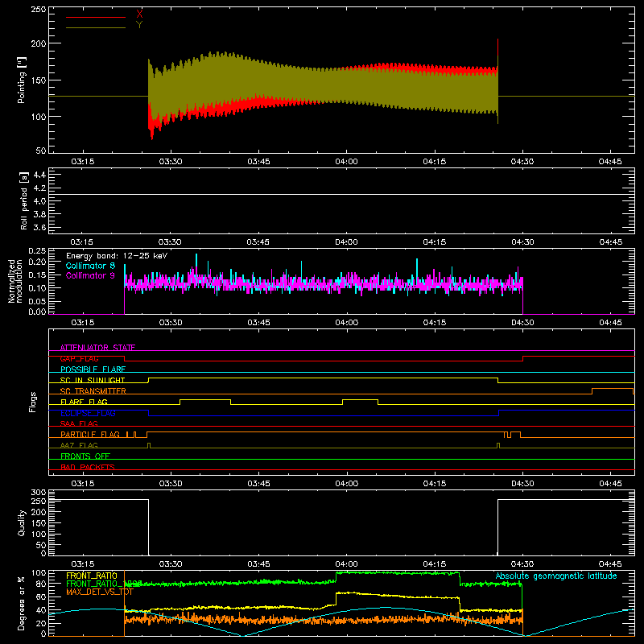This screenshot has width=644, height=644.
Task: Select the Y legend label
Action: click(139, 25)
